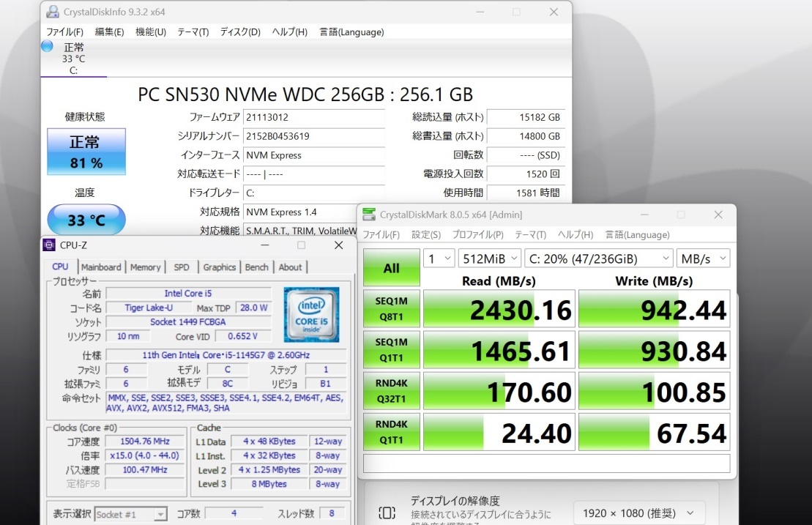Open 言語(Language) menu in CrystalDiskInfo
The image size is (812, 525).
351,32
